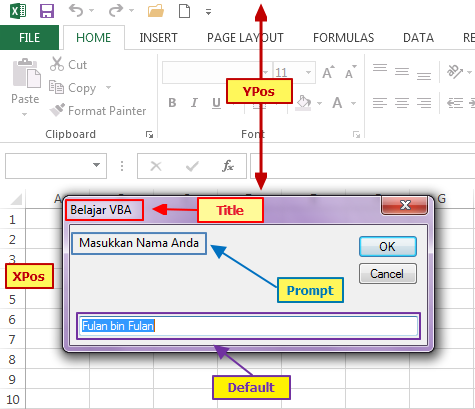Switch to the DATA tab
Image resolution: width=475 pixels, height=409 pixels.
pyautogui.click(x=418, y=38)
